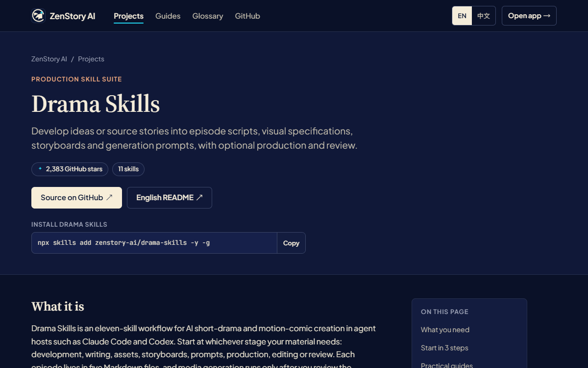
Task: Open Source on GitHub button
Action: (76, 198)
